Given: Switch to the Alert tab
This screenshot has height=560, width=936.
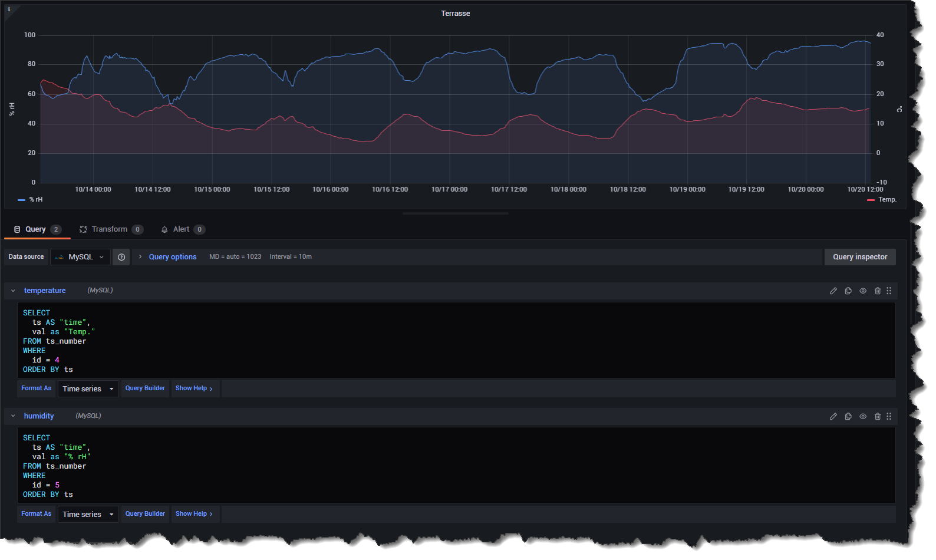Looking at the screenshot, I should pos(183,229).
